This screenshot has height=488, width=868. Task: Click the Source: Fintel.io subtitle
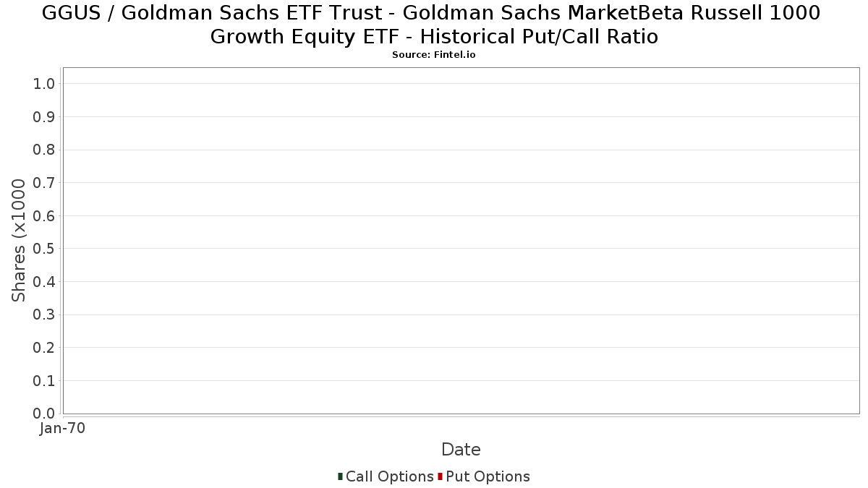click(434, 55)
